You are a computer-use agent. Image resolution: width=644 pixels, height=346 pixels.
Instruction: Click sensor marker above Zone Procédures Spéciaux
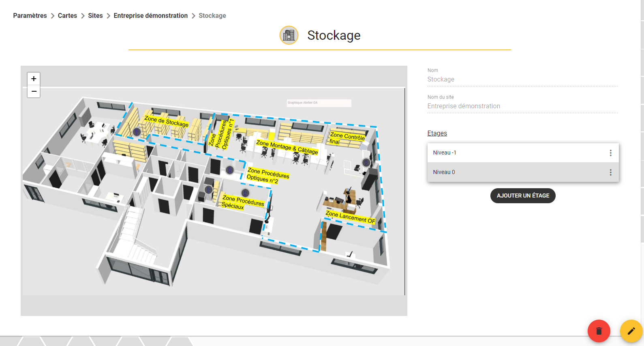click(x=245, y=193)
